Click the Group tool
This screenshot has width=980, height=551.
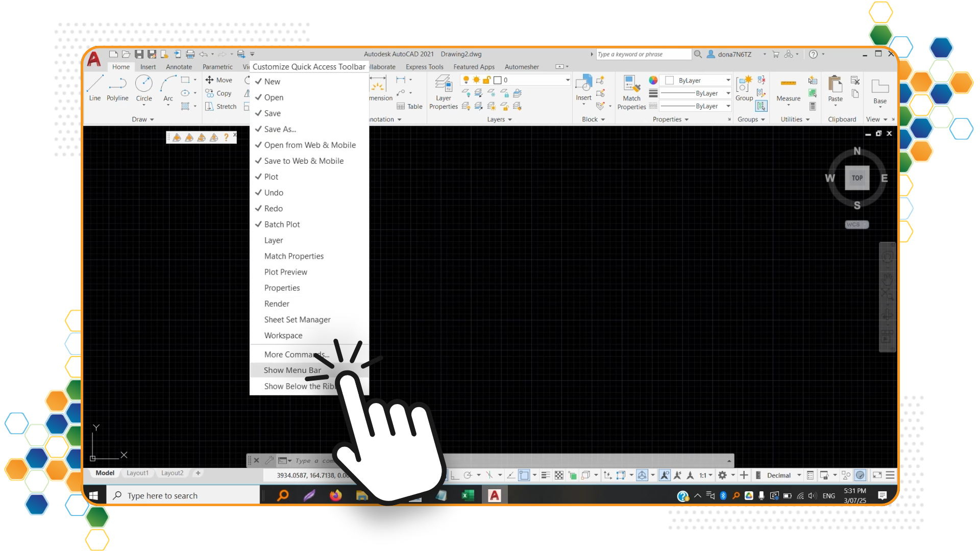[744, 88]
